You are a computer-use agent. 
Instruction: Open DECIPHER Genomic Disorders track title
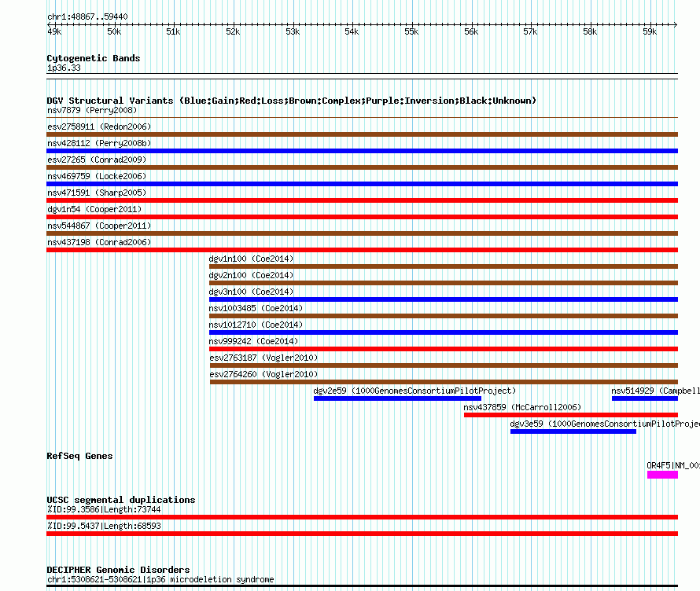pos(118,570)
